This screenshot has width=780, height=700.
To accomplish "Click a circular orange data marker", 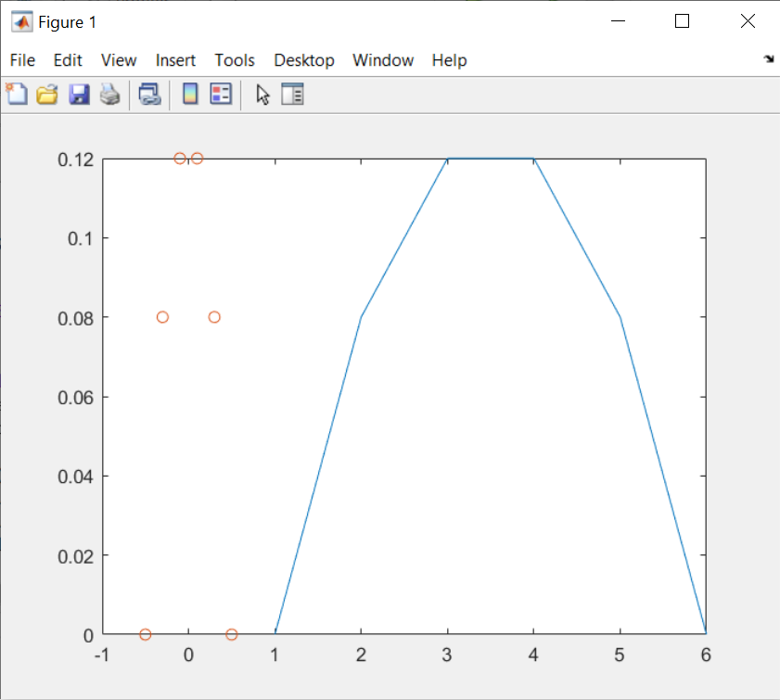I will click(x=163, y=316).
